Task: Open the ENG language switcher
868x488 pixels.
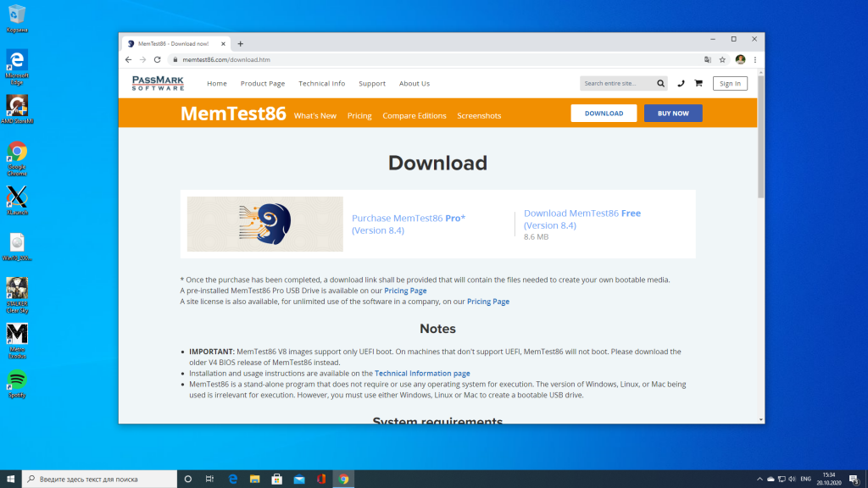Action: coord(807,479)
